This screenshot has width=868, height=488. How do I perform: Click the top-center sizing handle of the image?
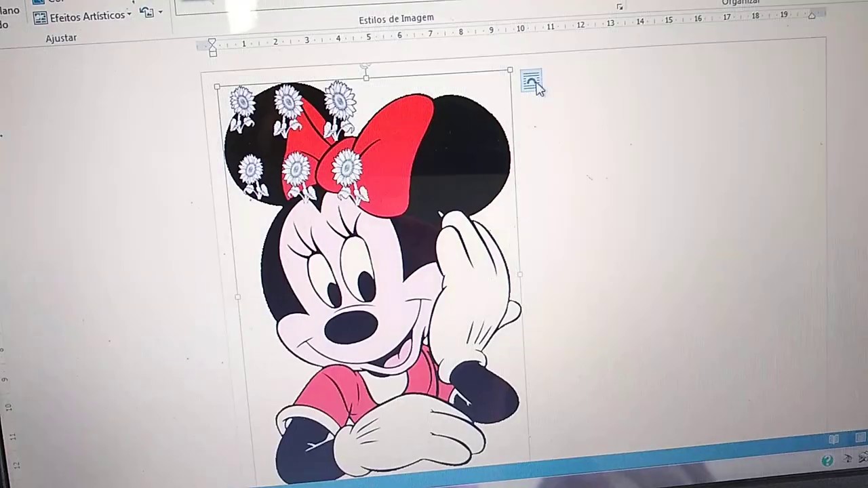366,78
